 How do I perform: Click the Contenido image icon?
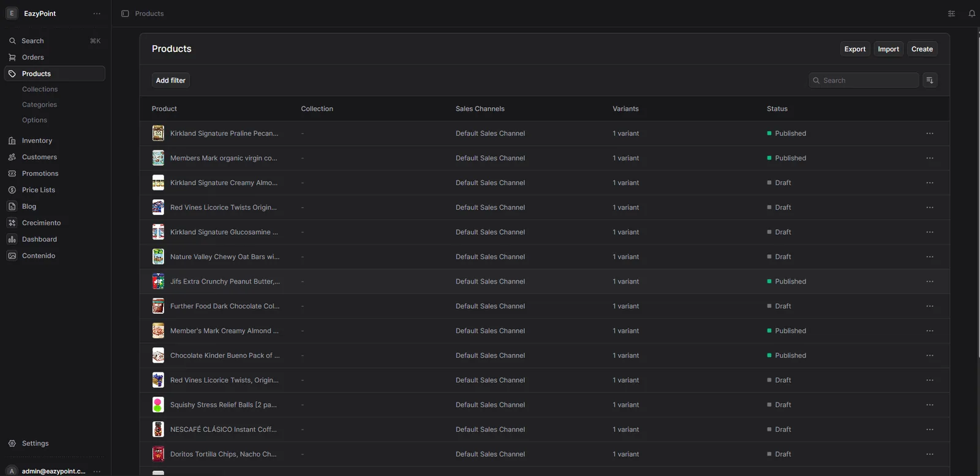point(12,255)
